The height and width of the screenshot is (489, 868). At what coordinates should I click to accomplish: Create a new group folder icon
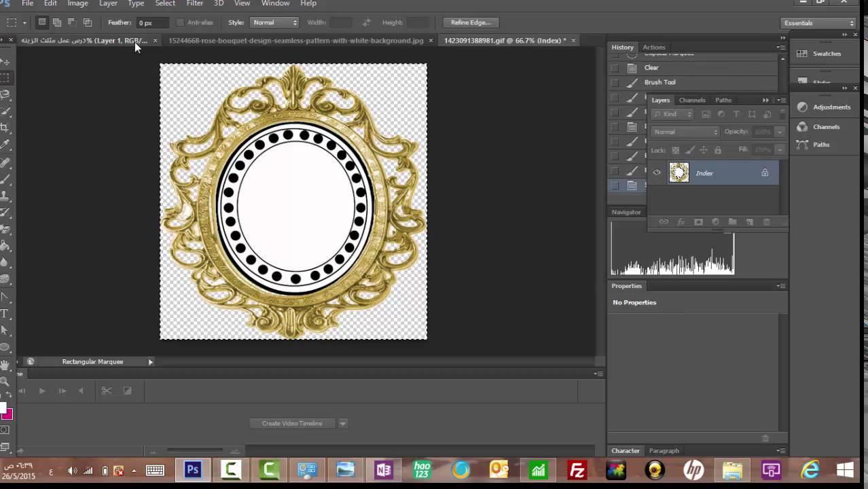click(x=732, y=222)
